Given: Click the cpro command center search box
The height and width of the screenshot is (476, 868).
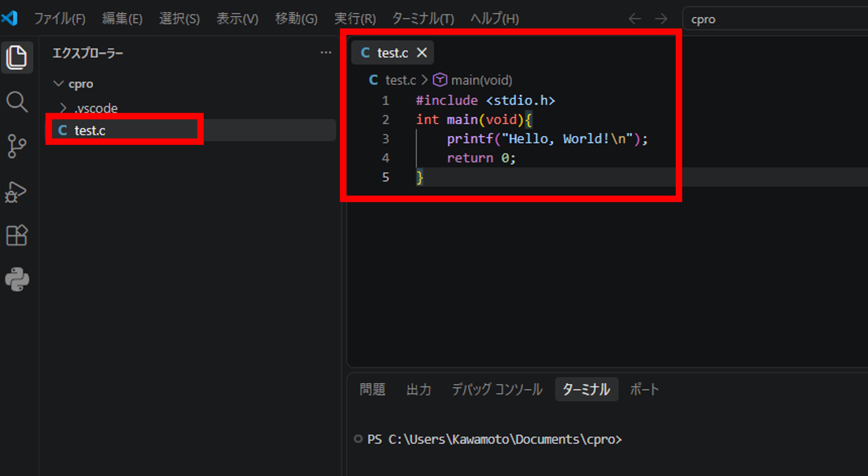Looking at the screenshot, I should coord(775,19).
